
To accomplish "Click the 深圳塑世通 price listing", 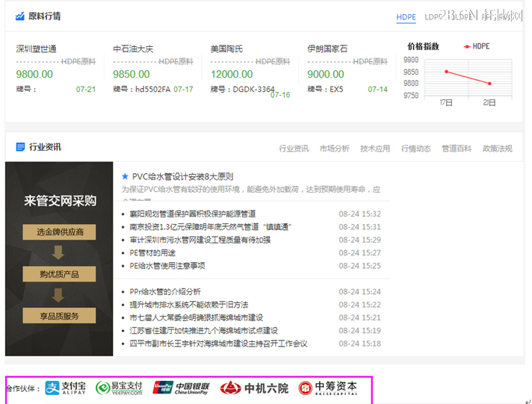I will coord(36,49).
